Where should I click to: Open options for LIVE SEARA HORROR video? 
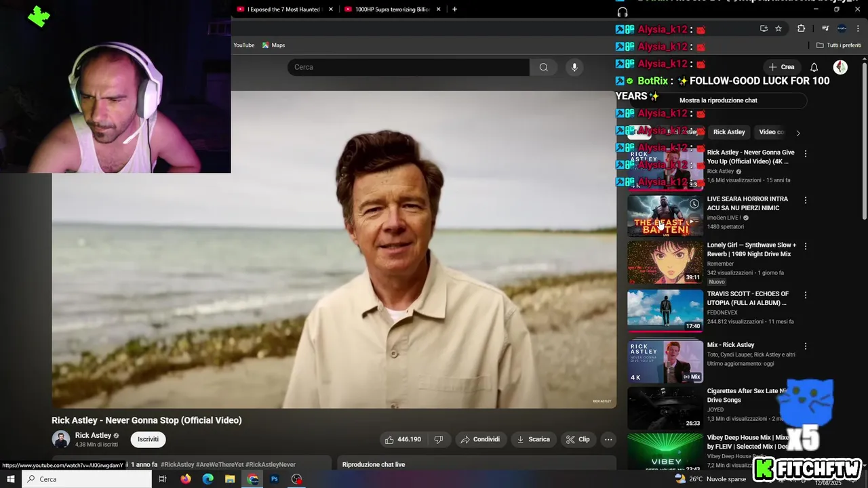click(806, 201)
